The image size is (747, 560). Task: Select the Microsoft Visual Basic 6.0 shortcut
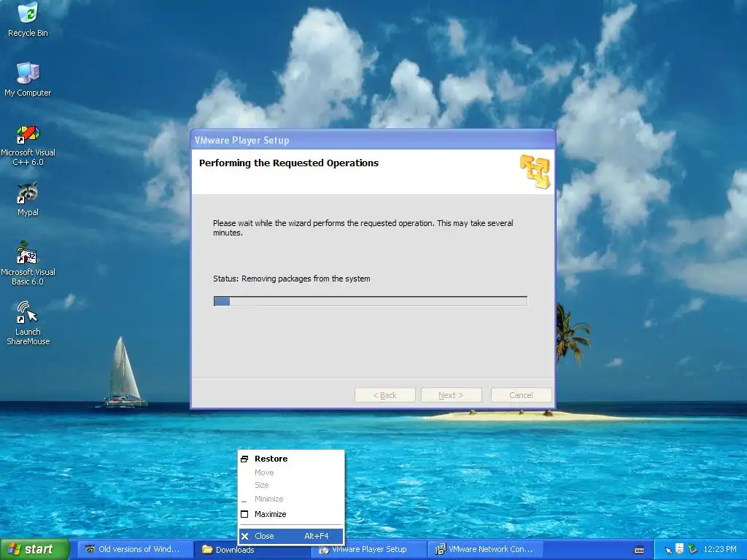click(x=28, y=263)
